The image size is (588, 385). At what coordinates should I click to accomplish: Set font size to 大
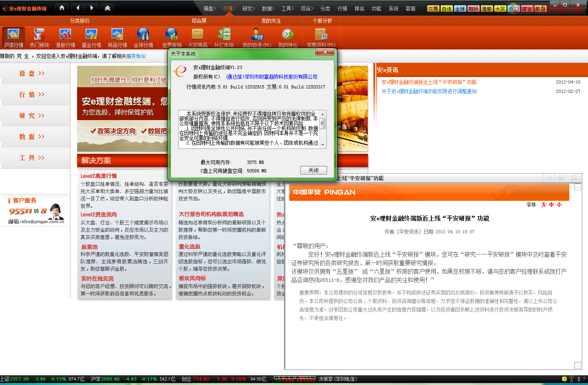tap(544, 204)
